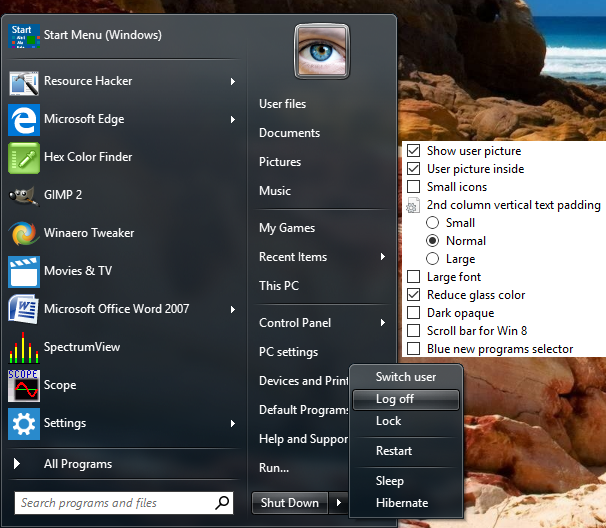This screenshot has width=606, height=528.
Task: Open Hex Color Finder icon
Action: 24,157
